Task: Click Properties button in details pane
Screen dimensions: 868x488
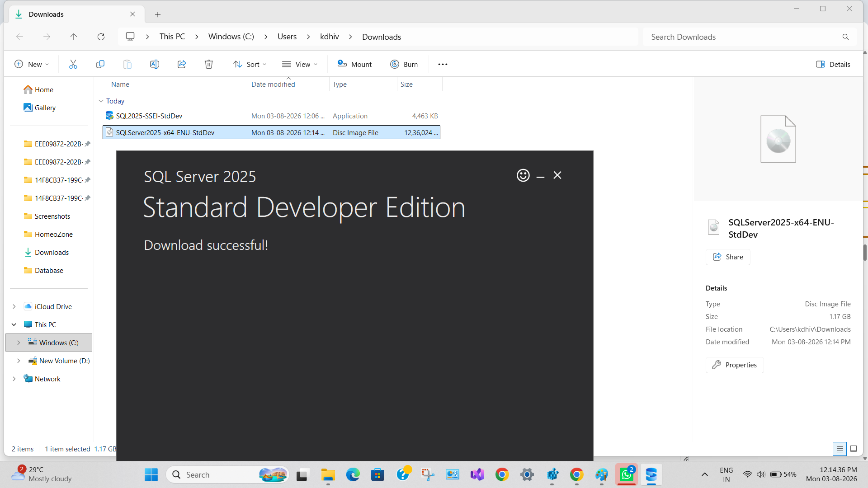Action: pyautogui.click(x=735, y=365)
